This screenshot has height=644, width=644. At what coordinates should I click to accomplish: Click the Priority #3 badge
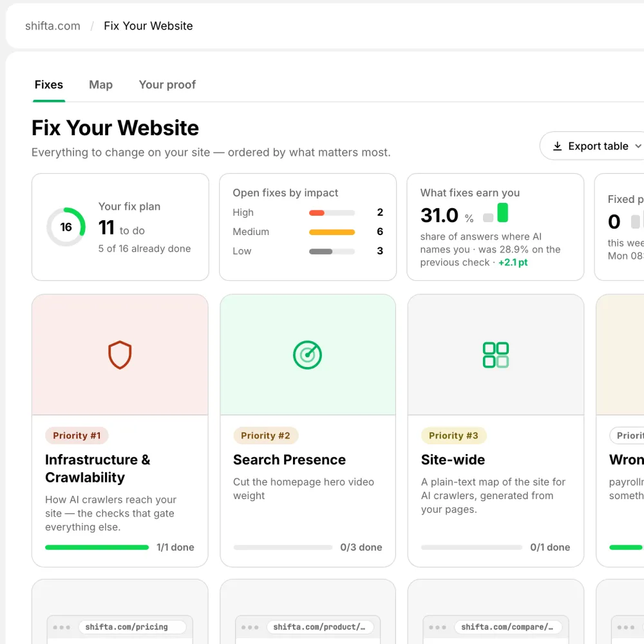(453, 436)
